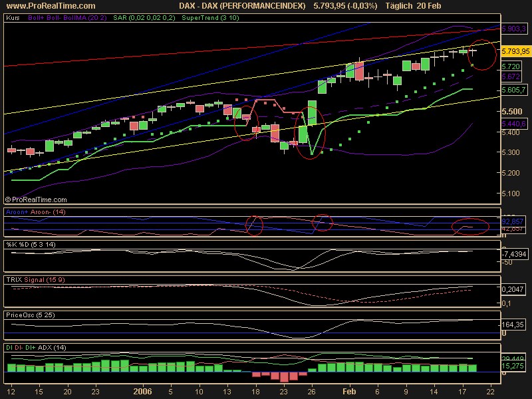Click the 5.200 price axis label

[x=511, y=173]
